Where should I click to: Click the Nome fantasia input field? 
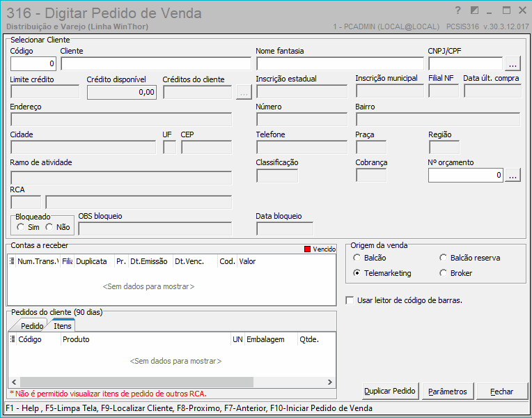[340, 63]
